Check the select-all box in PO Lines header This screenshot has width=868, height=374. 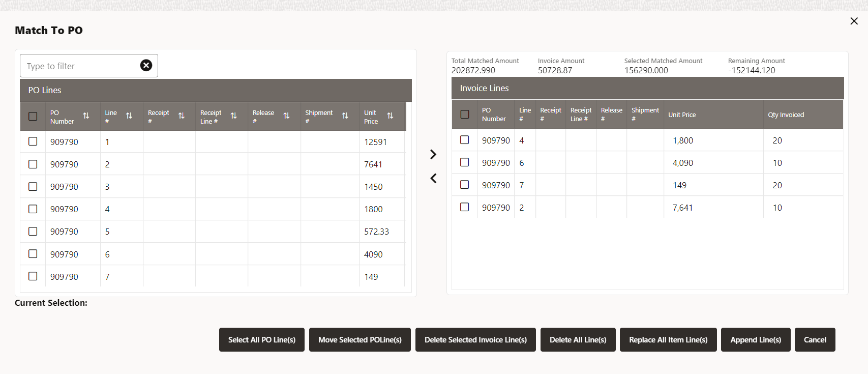pyautogui.click(x=33, y=117)
